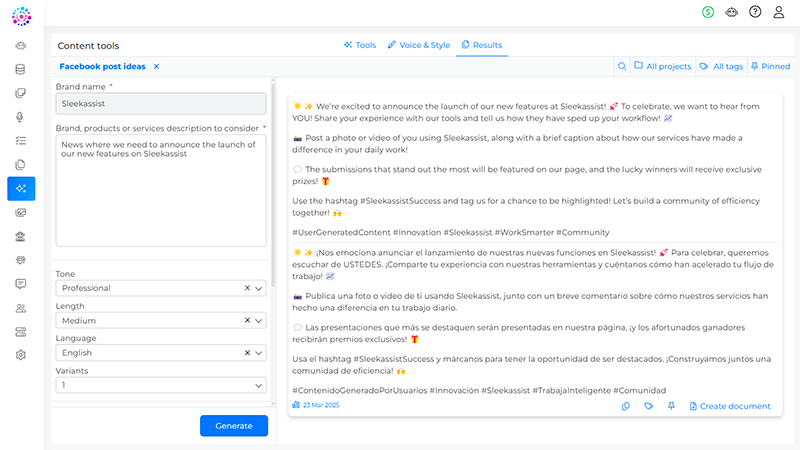Click the robot icon in top bar
Image resolution: width=800 pixels, height=450 pixels.
pos(732,12)
